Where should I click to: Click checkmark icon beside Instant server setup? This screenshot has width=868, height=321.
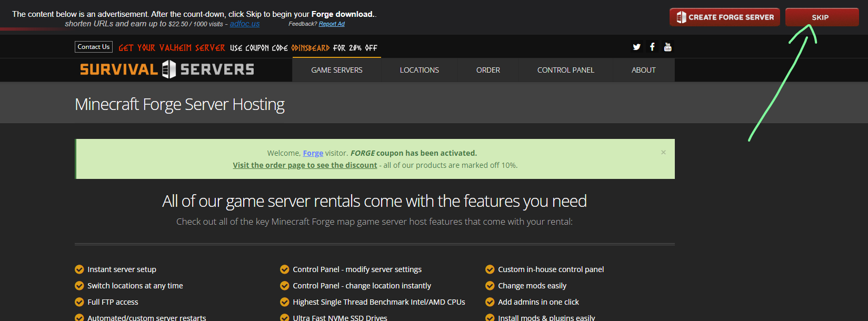[79, 269]
